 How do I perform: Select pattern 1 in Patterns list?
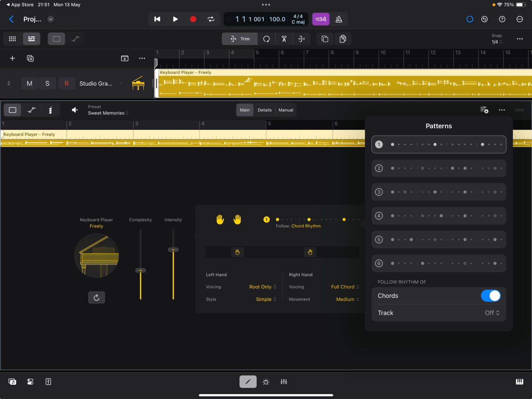click(439, 145)
